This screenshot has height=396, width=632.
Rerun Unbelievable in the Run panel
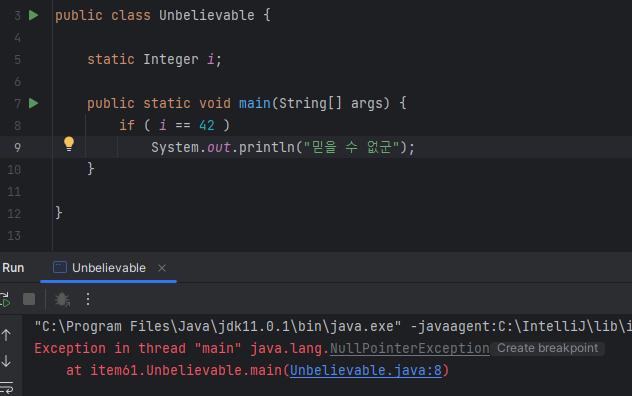click(x=5, y=300)
